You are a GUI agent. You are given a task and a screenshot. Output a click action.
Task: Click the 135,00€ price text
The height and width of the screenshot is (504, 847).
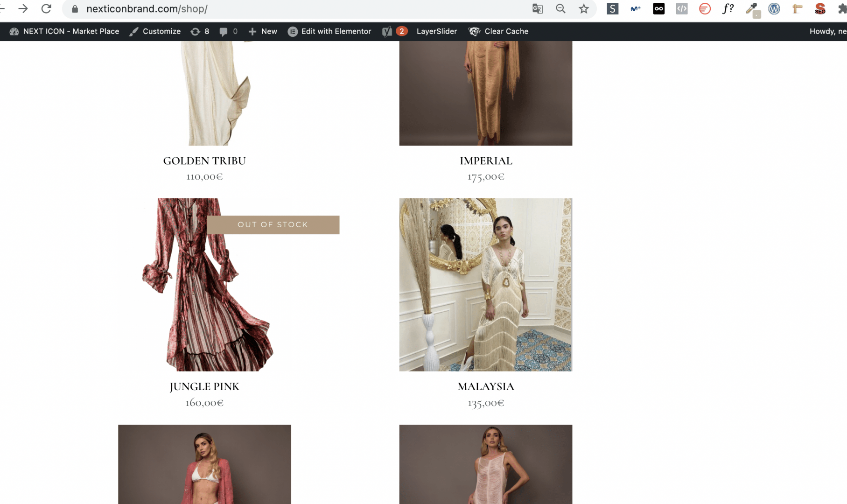(486, 403)
